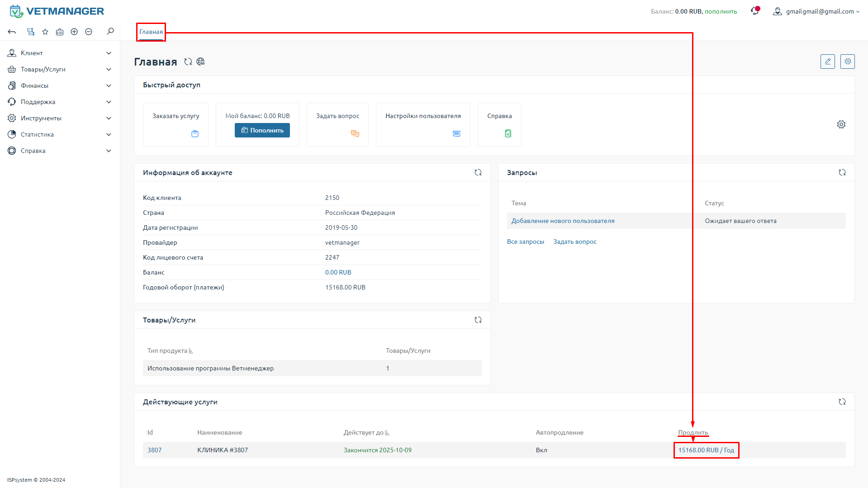The image size is (868, 488).
Task: Open the Поддержка menu item
Action: pos(38,102)
